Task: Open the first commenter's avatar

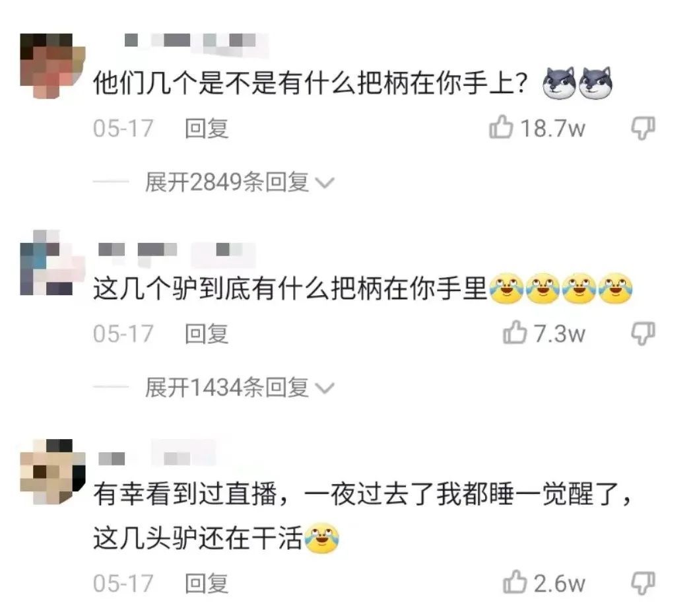Action: point(52,66)
